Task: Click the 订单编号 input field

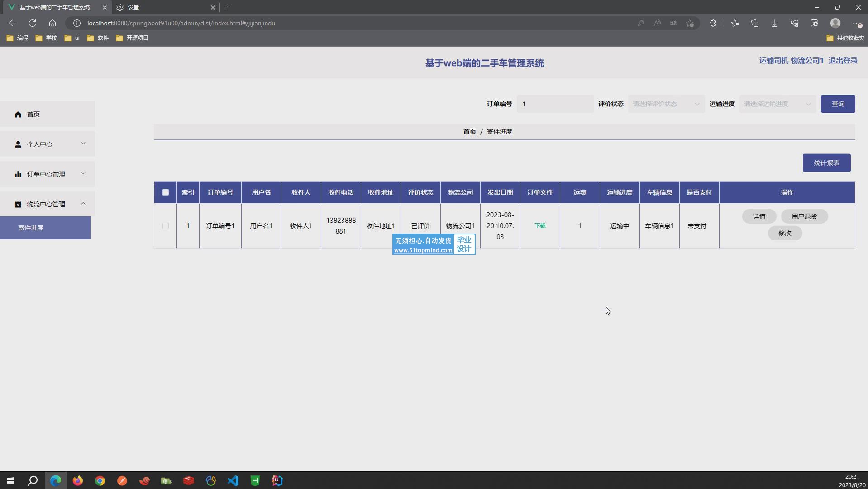Action: [555, 104]
